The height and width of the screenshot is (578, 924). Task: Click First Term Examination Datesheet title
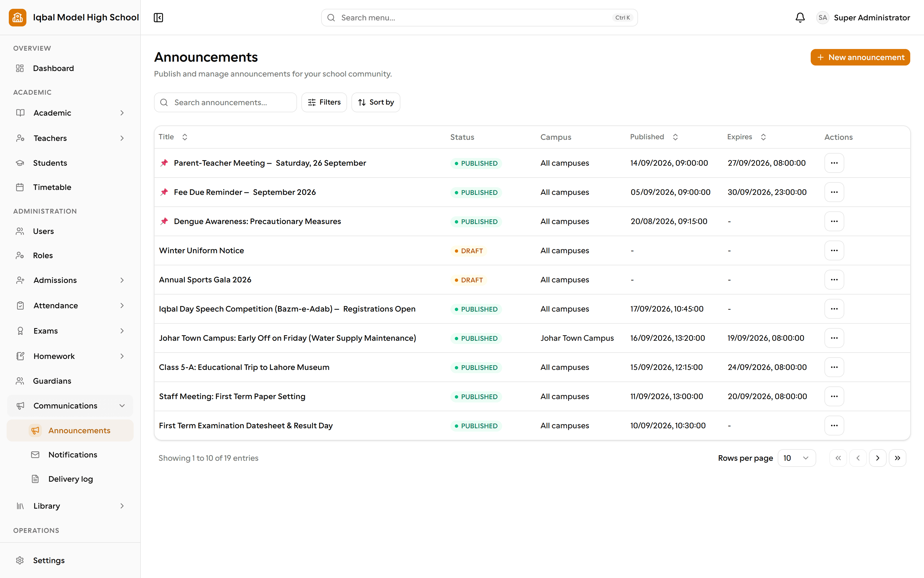coord(246,426)
